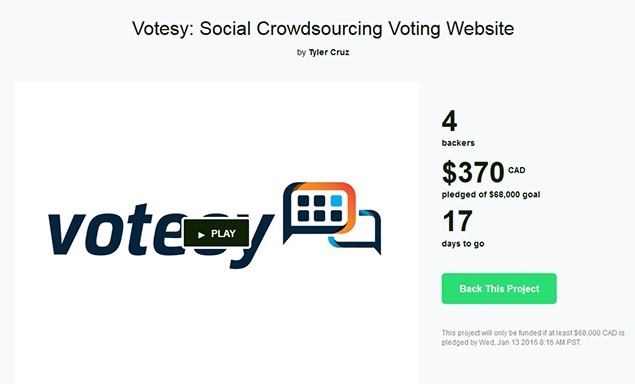The image size is (635, 384).
Task: Click the project title heading
Action: click(323, 28)
